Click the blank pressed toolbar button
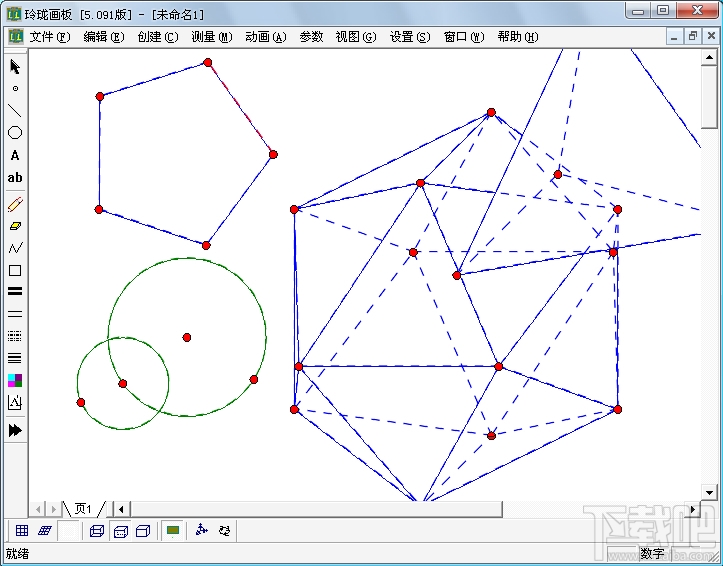 (68, 531)
